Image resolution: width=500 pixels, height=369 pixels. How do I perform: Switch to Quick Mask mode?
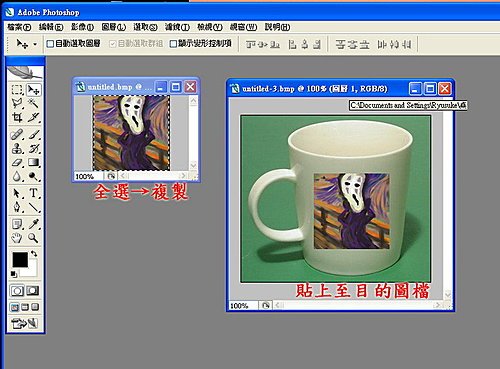click(33, 291)
